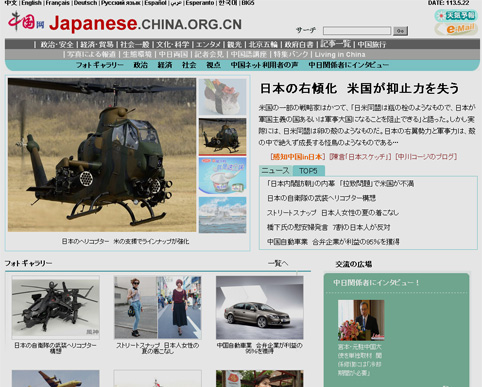The image size is (482, 387).
Task: Select the yogurt cup thumbnail
Action: coord(222,175)
